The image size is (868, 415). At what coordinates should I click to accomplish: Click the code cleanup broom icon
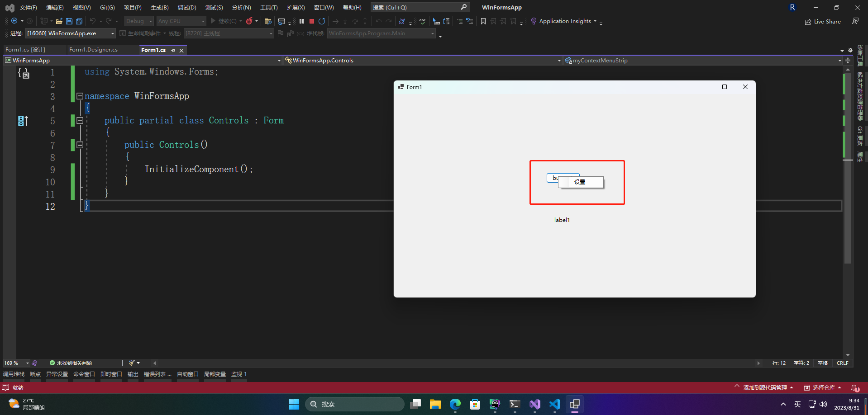coord(132,363)
